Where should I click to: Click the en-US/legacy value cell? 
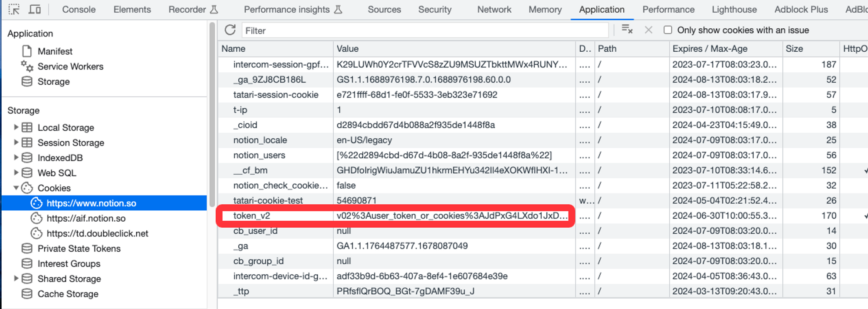click(x=454, y=140)
